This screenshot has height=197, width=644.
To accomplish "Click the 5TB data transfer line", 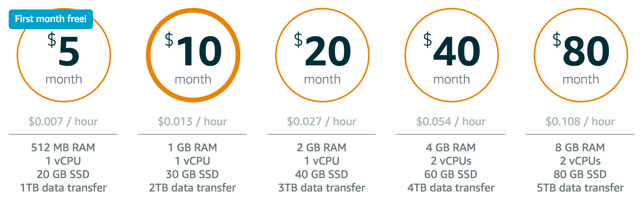I will click(580, 188).
